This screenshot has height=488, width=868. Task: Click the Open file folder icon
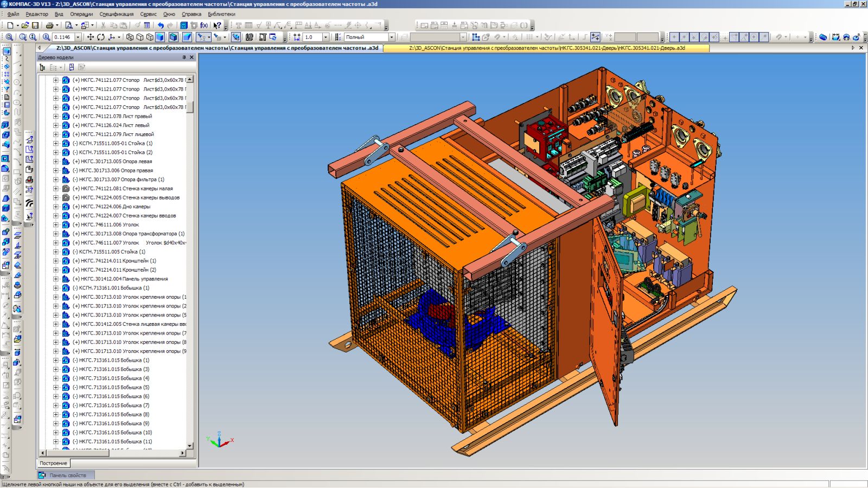(25, 25)
